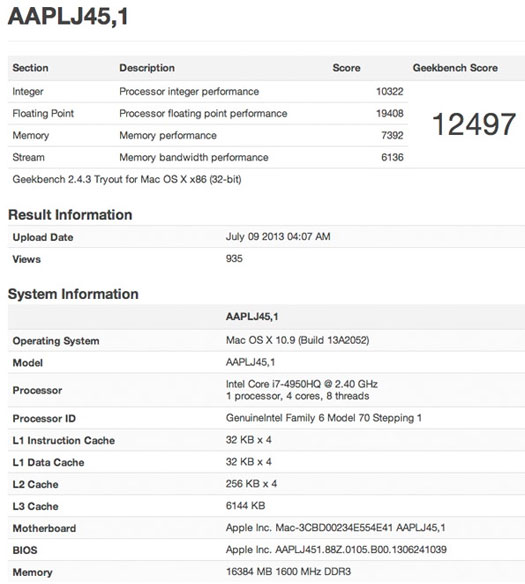525x584 pixels.
Task: Click the Section column header
Action: [30, 68]
